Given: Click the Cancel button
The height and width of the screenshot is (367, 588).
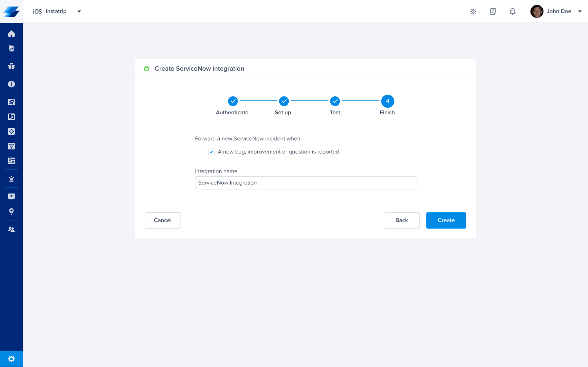Looking at the screenshot, I should [163, 220].
